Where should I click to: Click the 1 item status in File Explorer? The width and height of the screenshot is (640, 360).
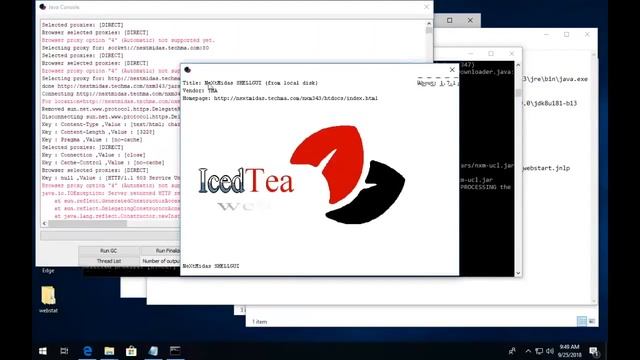[260, 322]
